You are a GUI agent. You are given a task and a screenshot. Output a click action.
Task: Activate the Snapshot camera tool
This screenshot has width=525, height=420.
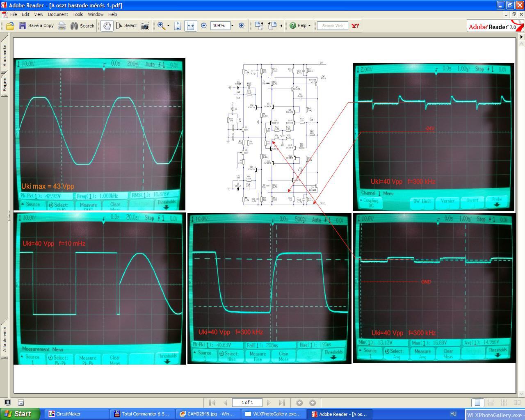[x=145, y=26]
